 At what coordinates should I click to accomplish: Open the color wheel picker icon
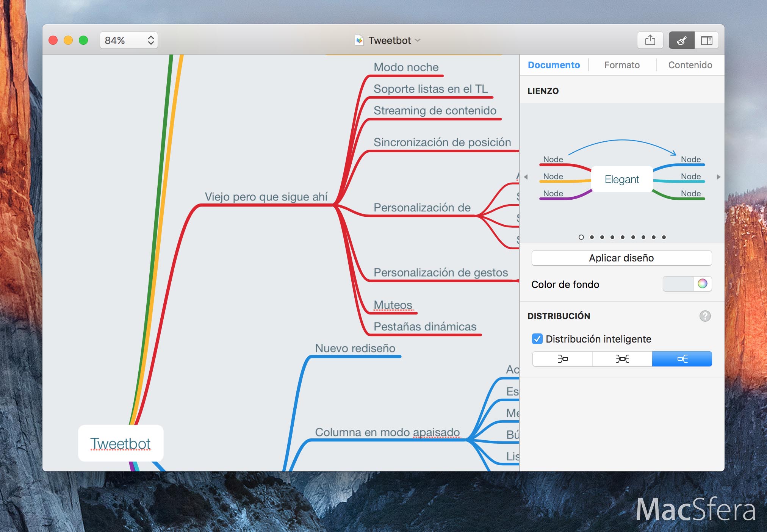click(702, 284)
